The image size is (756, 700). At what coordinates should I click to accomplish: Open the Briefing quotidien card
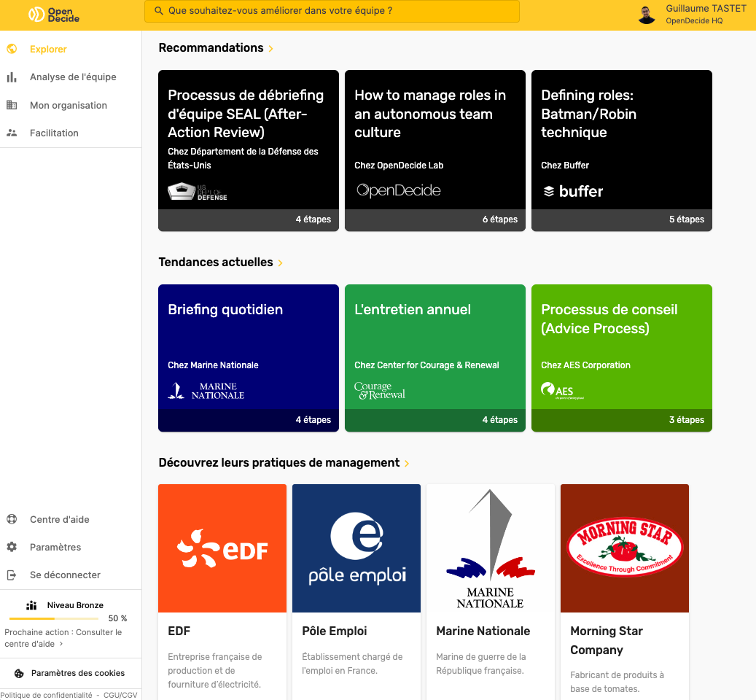(249, 358)
